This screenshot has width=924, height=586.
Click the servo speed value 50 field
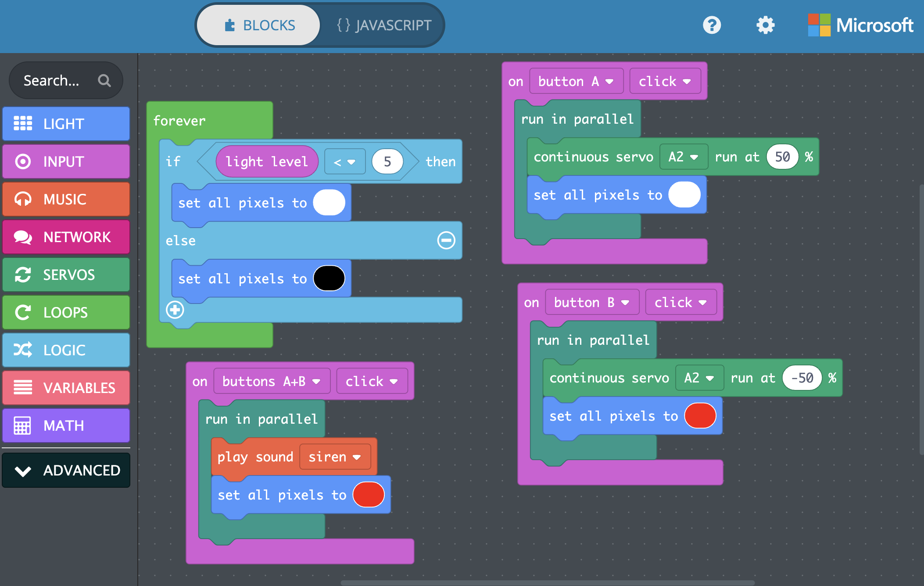(782, 157)
